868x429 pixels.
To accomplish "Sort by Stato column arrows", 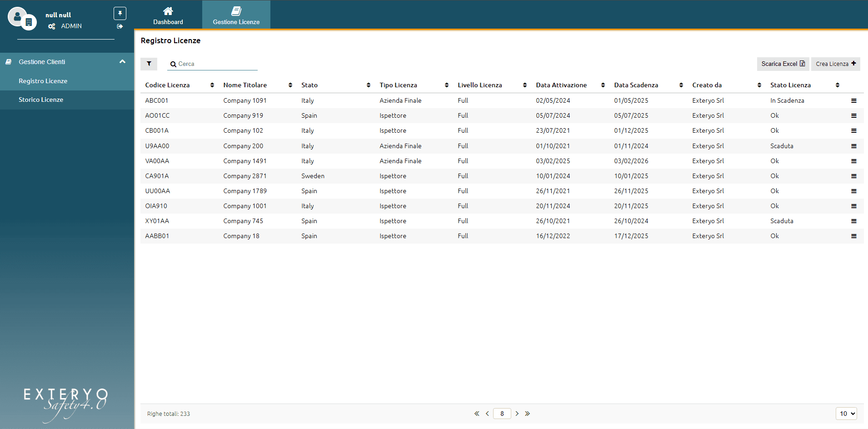I will coord(369,85).
